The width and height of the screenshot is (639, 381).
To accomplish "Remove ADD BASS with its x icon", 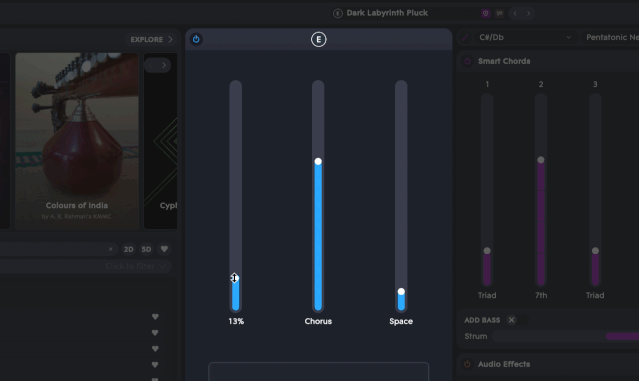I will pyautogui.click(x=511, y=320).
